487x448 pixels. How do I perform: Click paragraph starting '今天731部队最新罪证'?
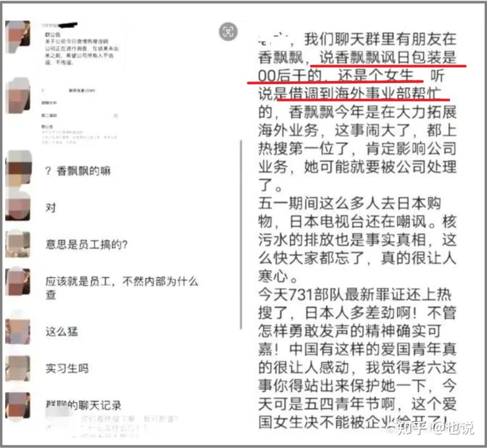click(x=357, y=358)
